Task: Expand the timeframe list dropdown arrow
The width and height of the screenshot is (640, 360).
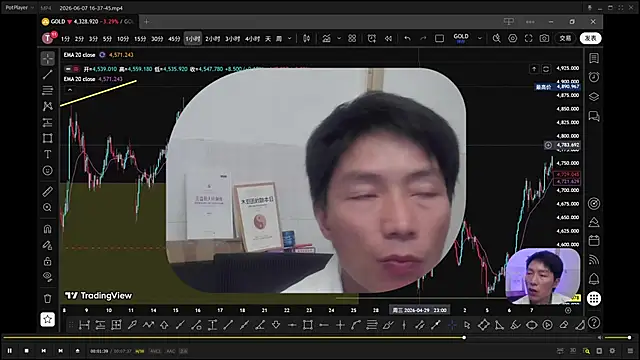Action: 290,38
